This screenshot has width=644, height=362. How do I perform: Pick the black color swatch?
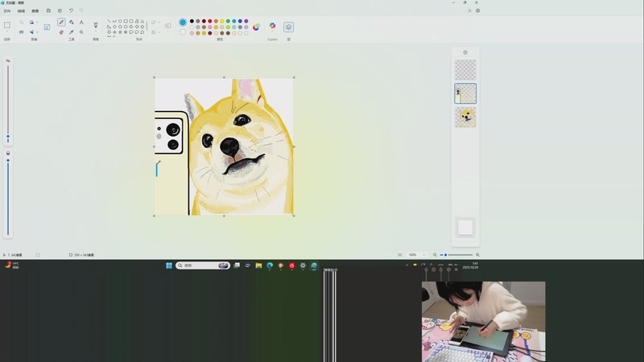point(192,21)
